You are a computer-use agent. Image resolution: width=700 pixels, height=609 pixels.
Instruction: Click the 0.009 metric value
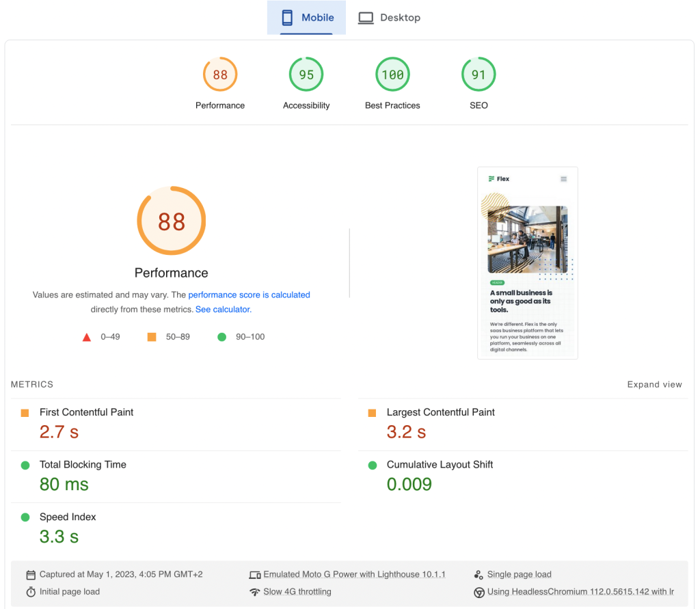tap(409, 484)
